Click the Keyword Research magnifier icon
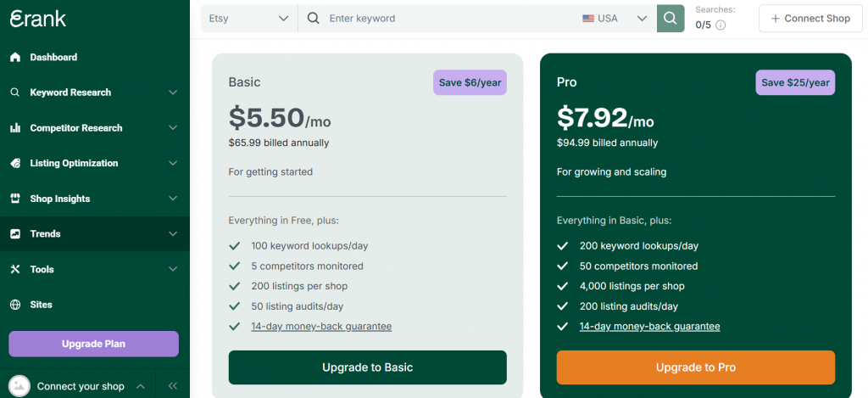 pos(15,92)
